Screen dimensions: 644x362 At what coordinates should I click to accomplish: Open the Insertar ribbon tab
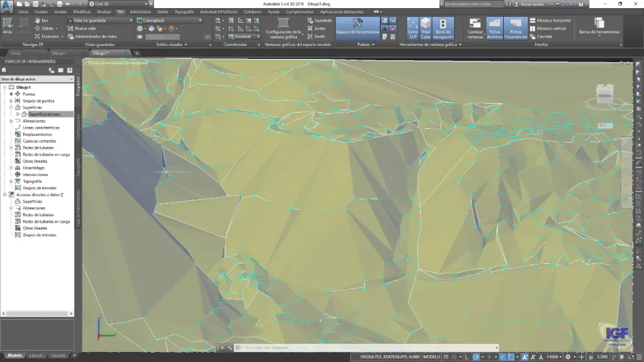(x=41, y=11)
